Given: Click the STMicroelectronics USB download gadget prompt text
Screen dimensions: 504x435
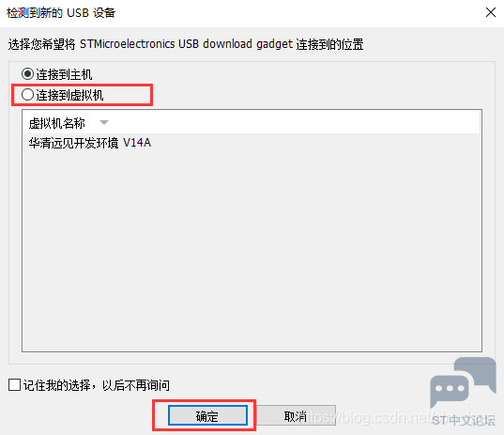Looking at the screenshot, I should pyautogui.click(x=186, y=44).
